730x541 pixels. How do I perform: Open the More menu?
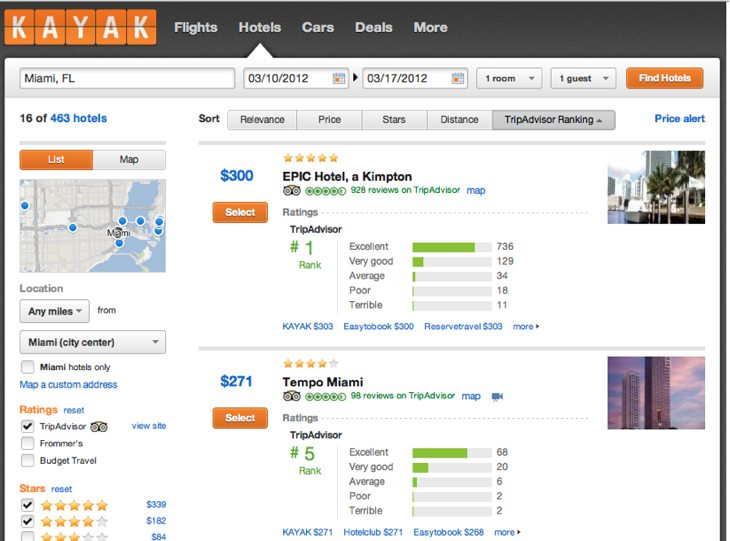click(431, 27)
